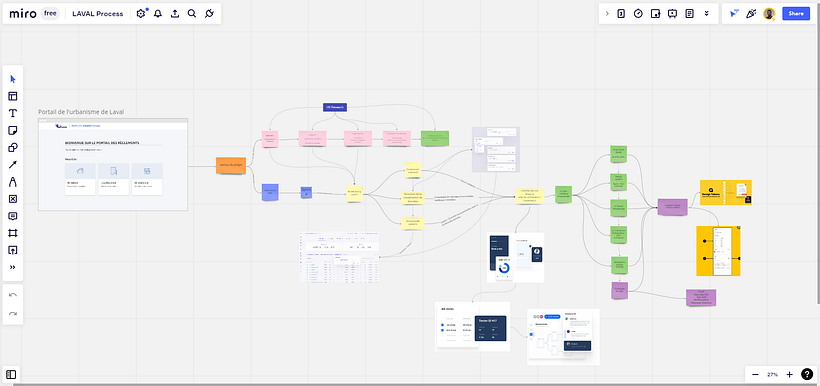Open the notifications bell
Viewport: 820px width, 386px height.
click(x=158, y=14)
